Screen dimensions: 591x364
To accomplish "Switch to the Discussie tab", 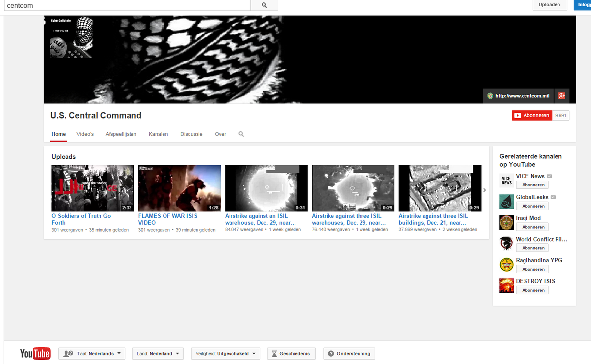I will pos(192,134).
